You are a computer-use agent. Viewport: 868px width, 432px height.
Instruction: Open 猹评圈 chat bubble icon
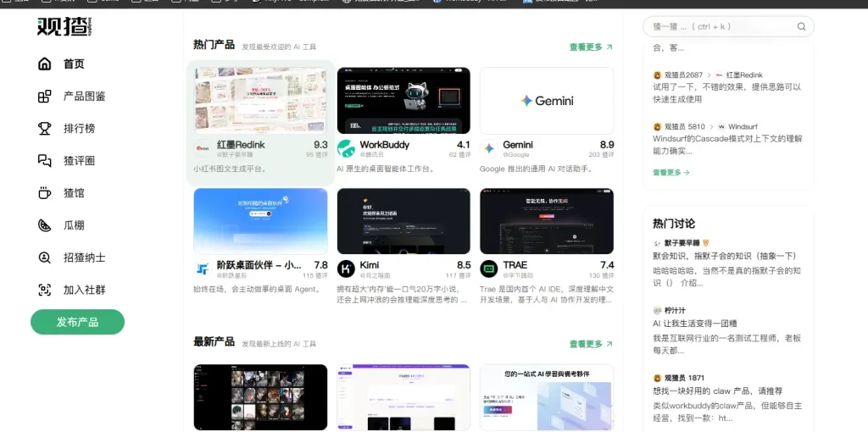[45, 161]
